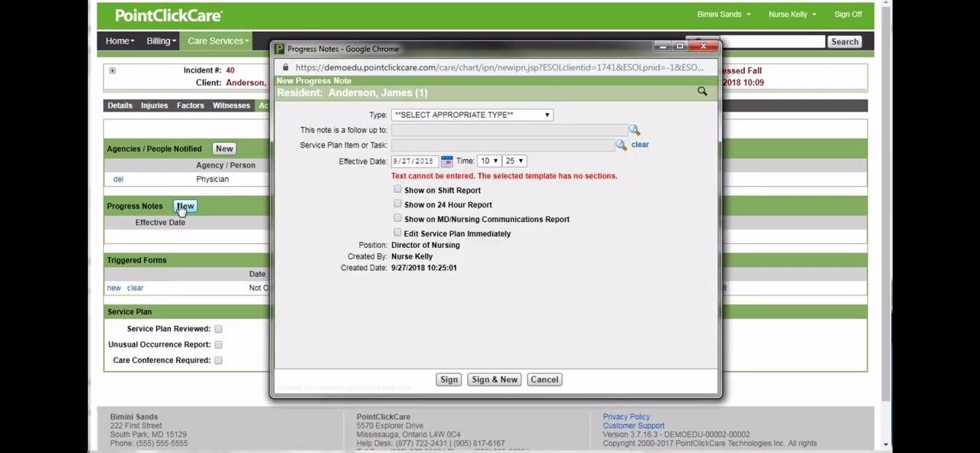Click the Progress Notes popup favicon
This screenshot has height=453, width=980.
(279, 49)
